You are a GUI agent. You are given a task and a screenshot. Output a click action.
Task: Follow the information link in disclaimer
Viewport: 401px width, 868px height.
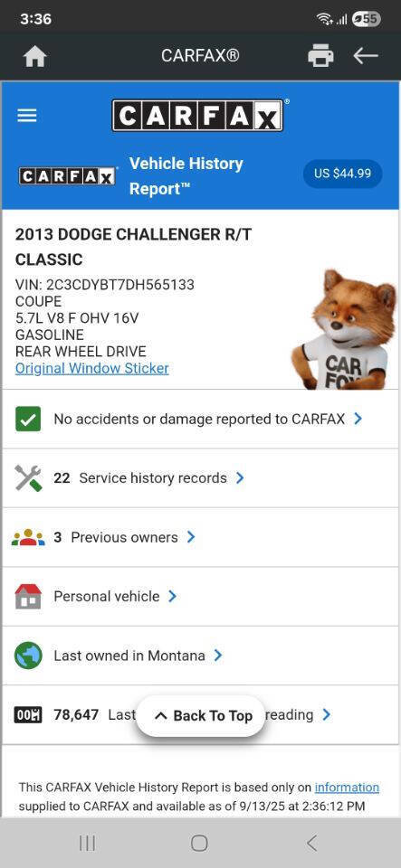pyautogui.click(x=347, y=788)
